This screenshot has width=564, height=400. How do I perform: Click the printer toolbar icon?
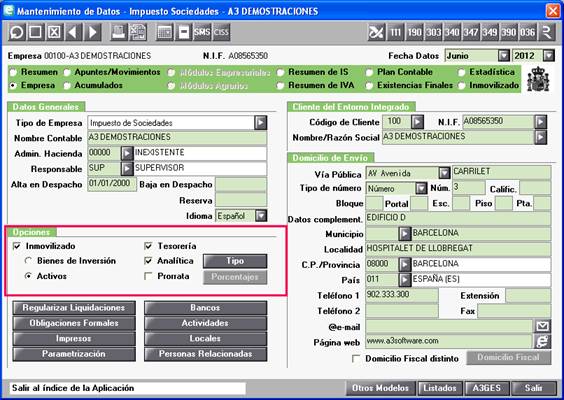coord(118,32)
